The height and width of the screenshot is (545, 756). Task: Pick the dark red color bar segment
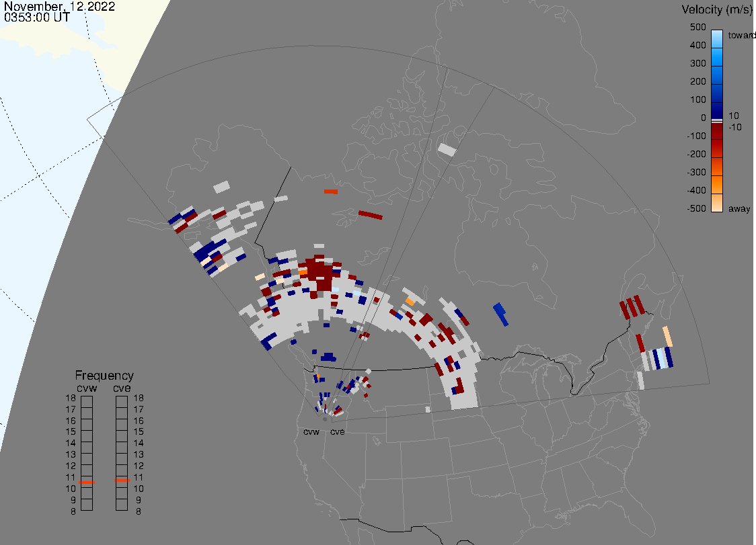(717, 131)
